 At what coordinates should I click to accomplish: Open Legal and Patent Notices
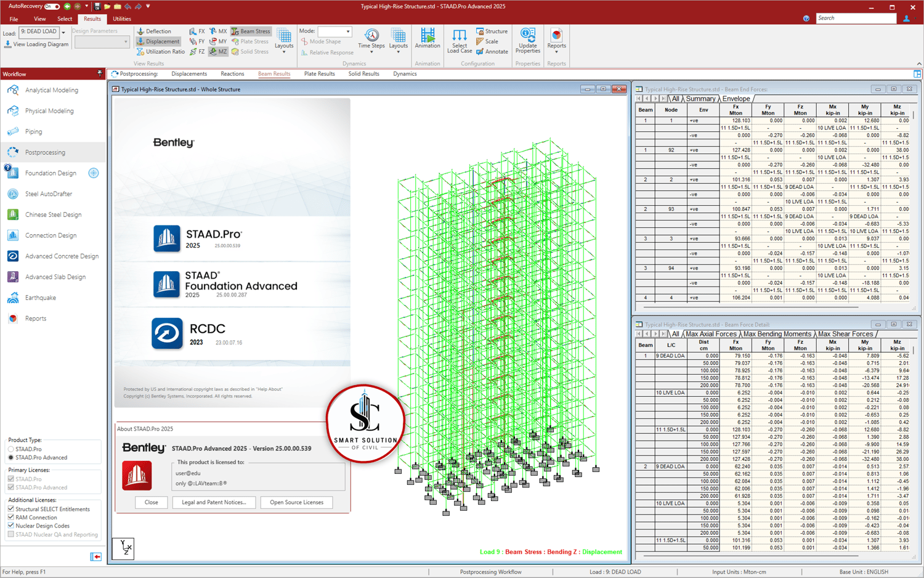click(x=214, y=503)
